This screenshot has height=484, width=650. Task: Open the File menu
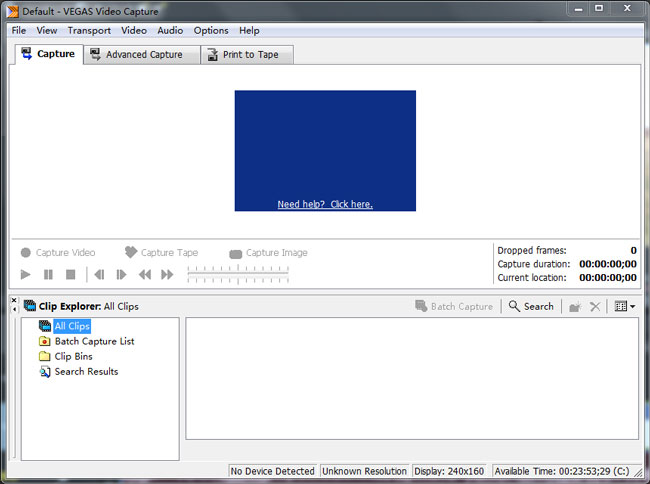(19, 30)
